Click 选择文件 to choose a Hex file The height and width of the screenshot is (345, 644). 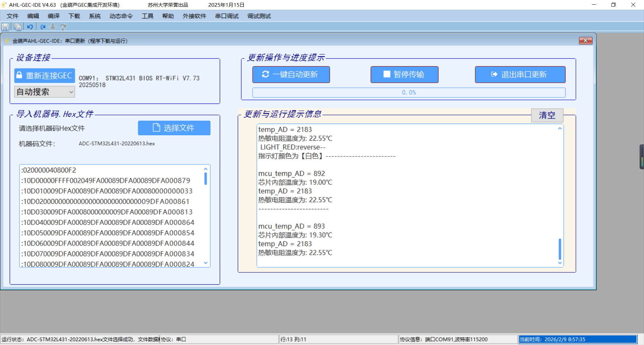[x=174, y=128]
